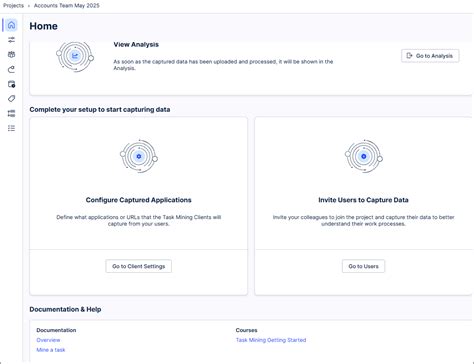Click the Courses label
The width and height of the screenshot is (474, 364).
[246, 330]
